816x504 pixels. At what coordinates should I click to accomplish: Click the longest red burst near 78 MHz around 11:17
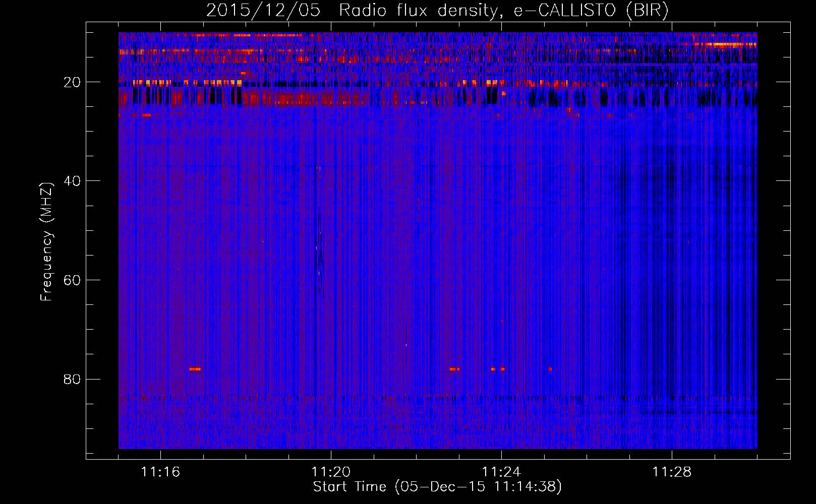point(195,369)
